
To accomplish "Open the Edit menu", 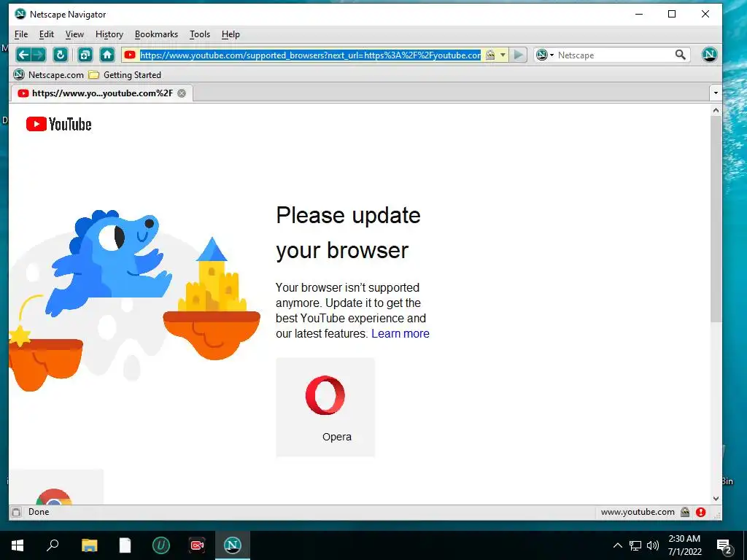I will pyautogui.click(x=46, y=34).
